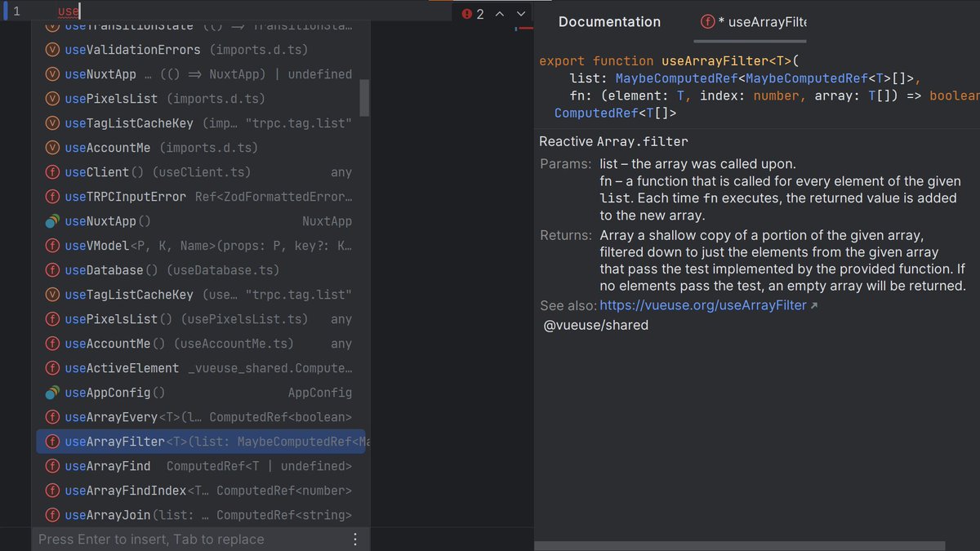Image resolution: width=980 pixels, height=551 pixels.
Task: Choose useTagListCacheKey (imp… suggestion
Action: (x=200, y=123)
